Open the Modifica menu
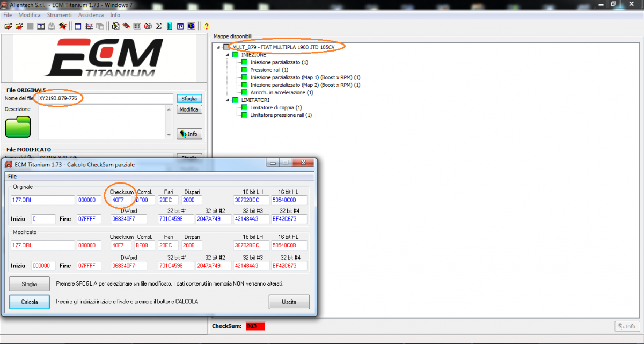The image size is (644, 344). pos(29,15)
